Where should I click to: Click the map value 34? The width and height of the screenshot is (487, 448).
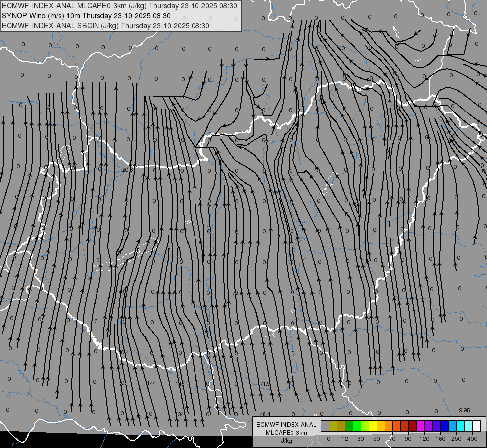[181, 414]
